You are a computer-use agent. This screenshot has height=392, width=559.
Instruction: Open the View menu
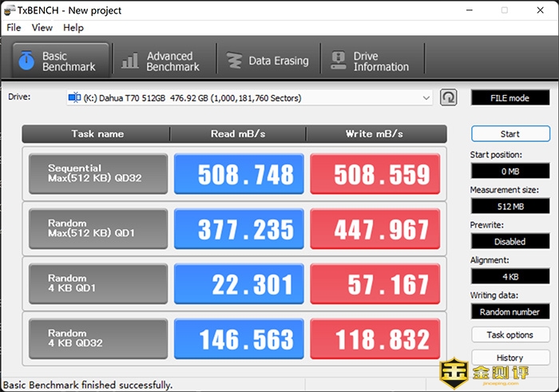tap(42, 27)
